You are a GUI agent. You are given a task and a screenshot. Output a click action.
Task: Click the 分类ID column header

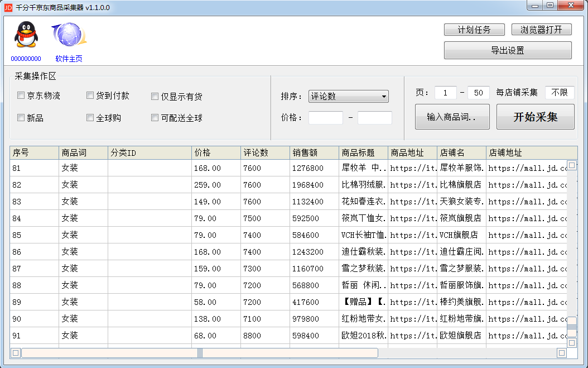(150, 153)
